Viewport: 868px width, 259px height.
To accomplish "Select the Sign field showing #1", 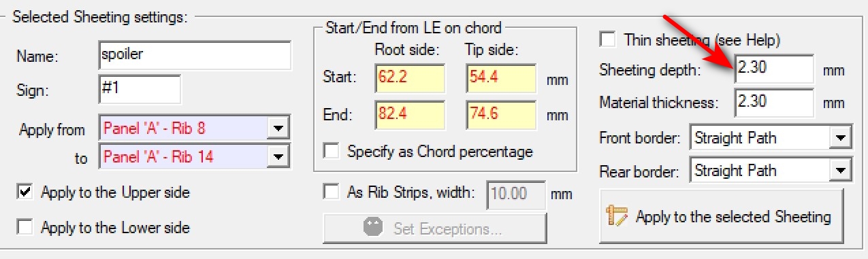I will coord(140,89).
